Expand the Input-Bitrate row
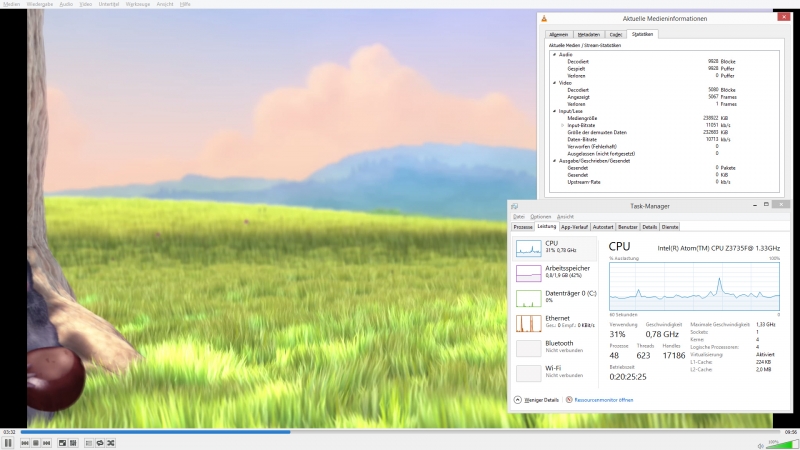Viewport: 800px width, 450px height. click(563, 126)
